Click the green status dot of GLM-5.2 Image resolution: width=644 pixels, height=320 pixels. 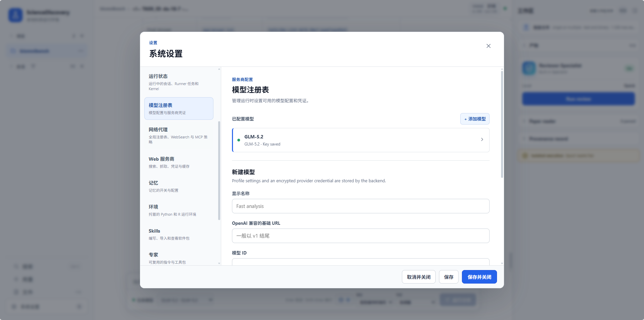(239, 140)
